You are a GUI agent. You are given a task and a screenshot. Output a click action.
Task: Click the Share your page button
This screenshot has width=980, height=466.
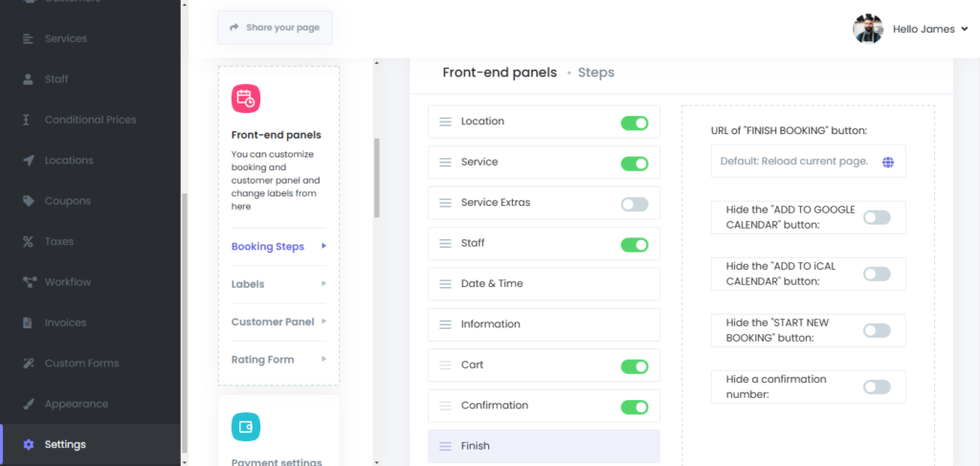[x=275, y=28]
